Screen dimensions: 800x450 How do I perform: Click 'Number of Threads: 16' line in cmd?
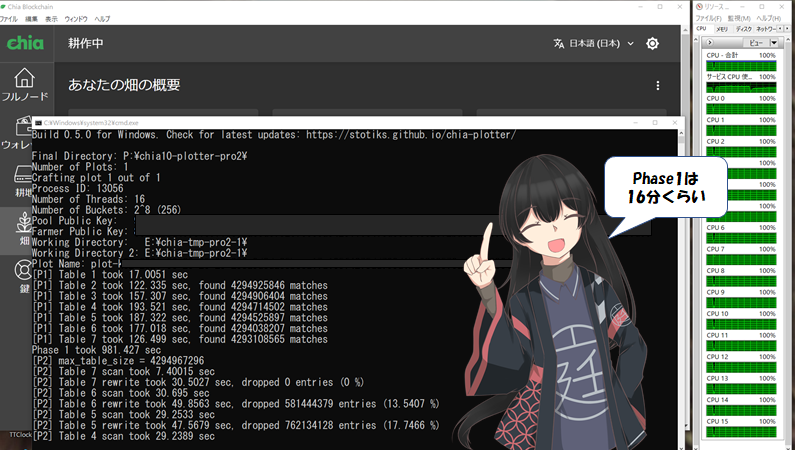tap(88, 199)
